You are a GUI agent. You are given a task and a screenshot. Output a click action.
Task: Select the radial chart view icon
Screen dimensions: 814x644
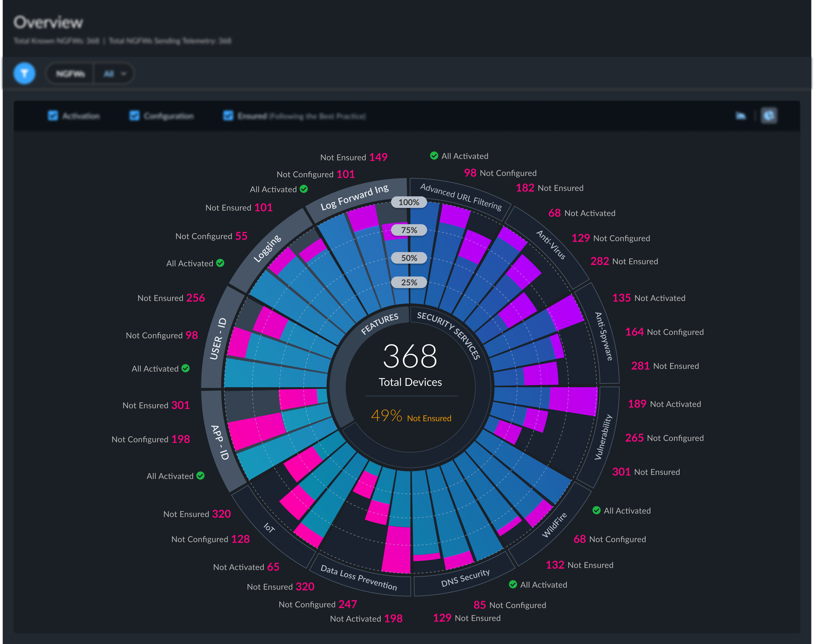click(769, 116)
